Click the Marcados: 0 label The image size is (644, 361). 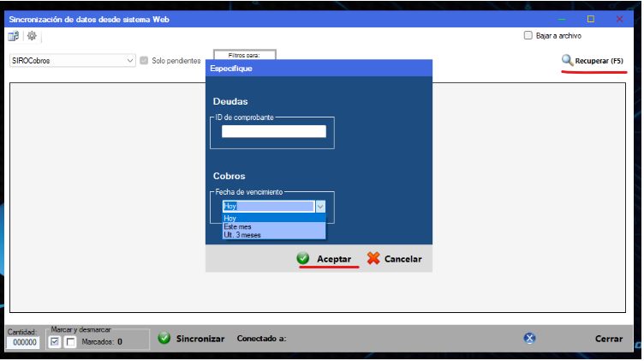(102, 341)
